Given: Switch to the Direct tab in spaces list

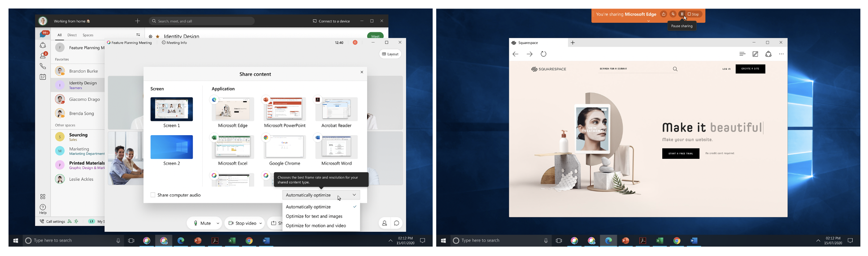Looking at the screenshot, I should click(x=72, y=35).
